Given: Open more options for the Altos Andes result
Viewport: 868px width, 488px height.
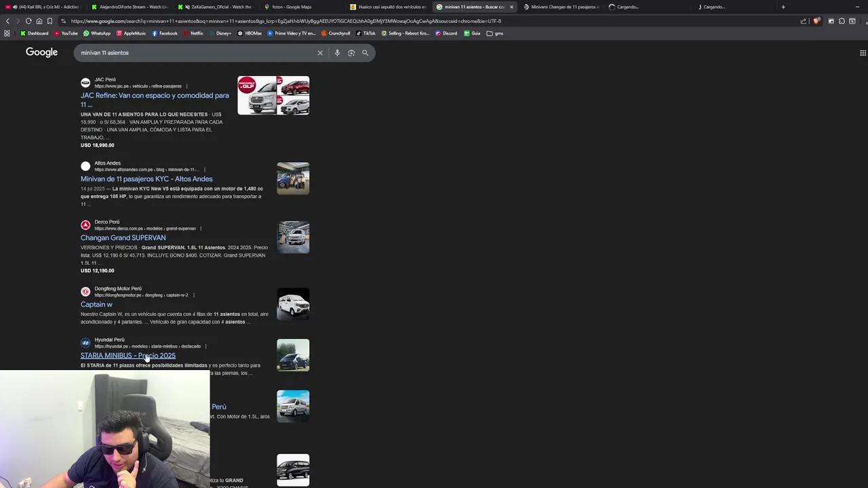Looking at the screenshot, I should [204, 169].
